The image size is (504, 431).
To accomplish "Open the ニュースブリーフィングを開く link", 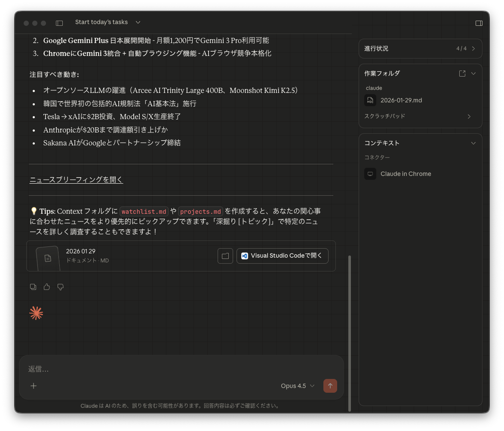I will pos(76,180).
